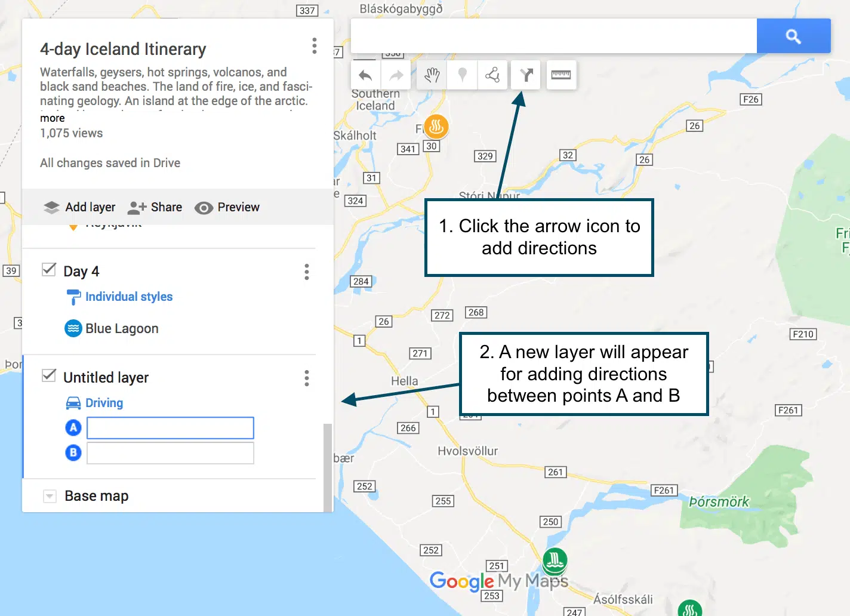
Task: Select the measure distances ruler tool
Action: (x=561, y=75)
